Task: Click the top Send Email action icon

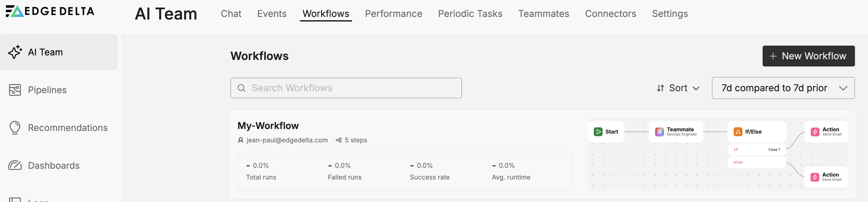Action: 815,132
